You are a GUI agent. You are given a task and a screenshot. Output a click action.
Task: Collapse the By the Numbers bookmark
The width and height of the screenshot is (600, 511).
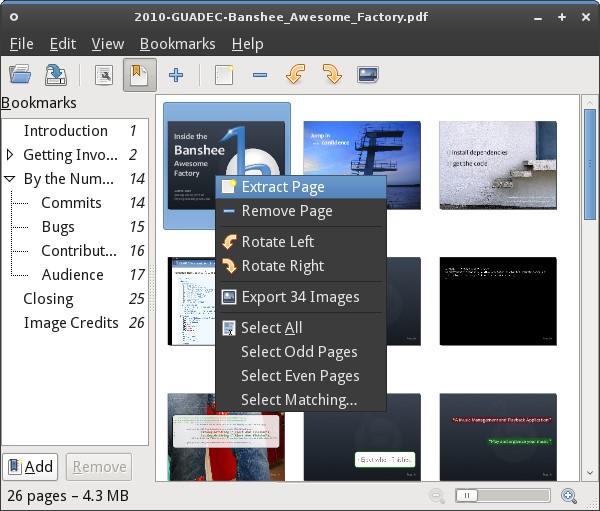[11, 179]
